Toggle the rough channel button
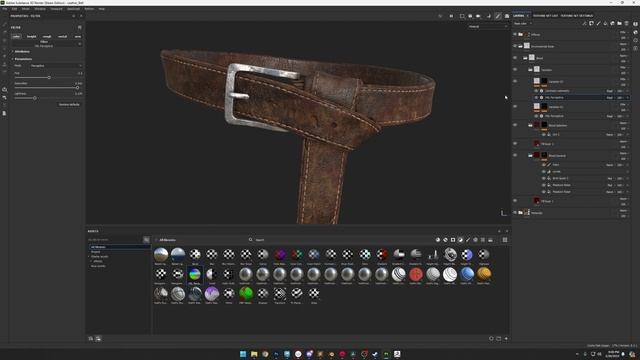 point(47,36)
